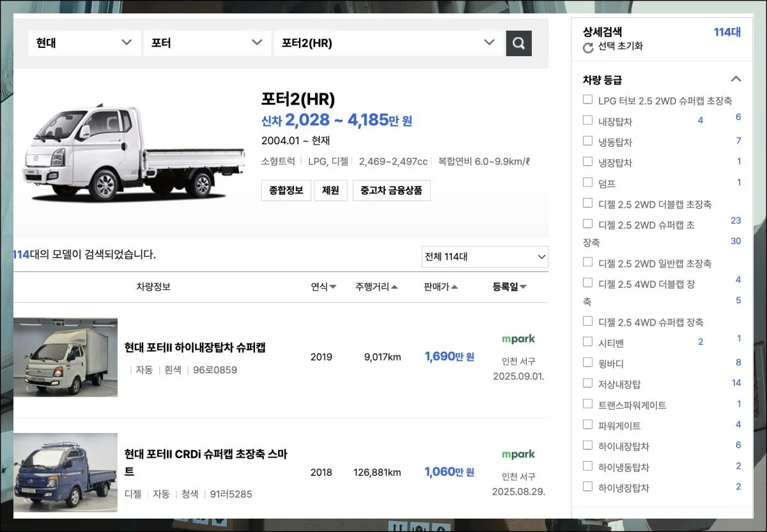767x532 pixels.
Task: Check the 저상내장탑 checkbox
Action: coord(587,383)
